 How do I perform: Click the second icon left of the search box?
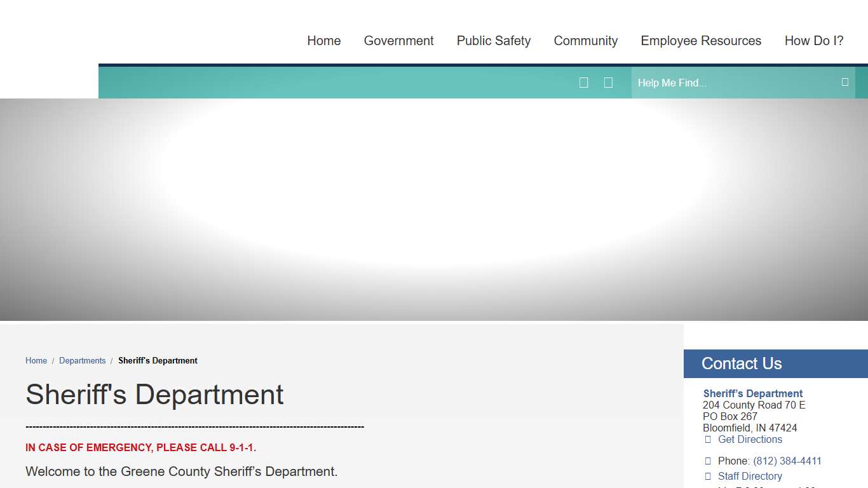point(608,83)
